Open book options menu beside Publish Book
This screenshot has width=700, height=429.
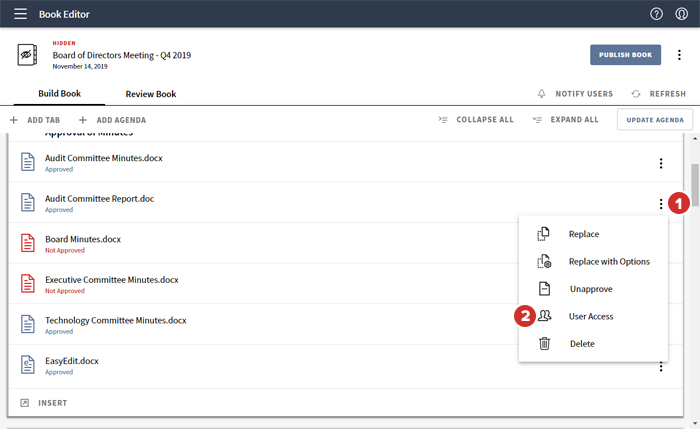[x=680, y=55]
